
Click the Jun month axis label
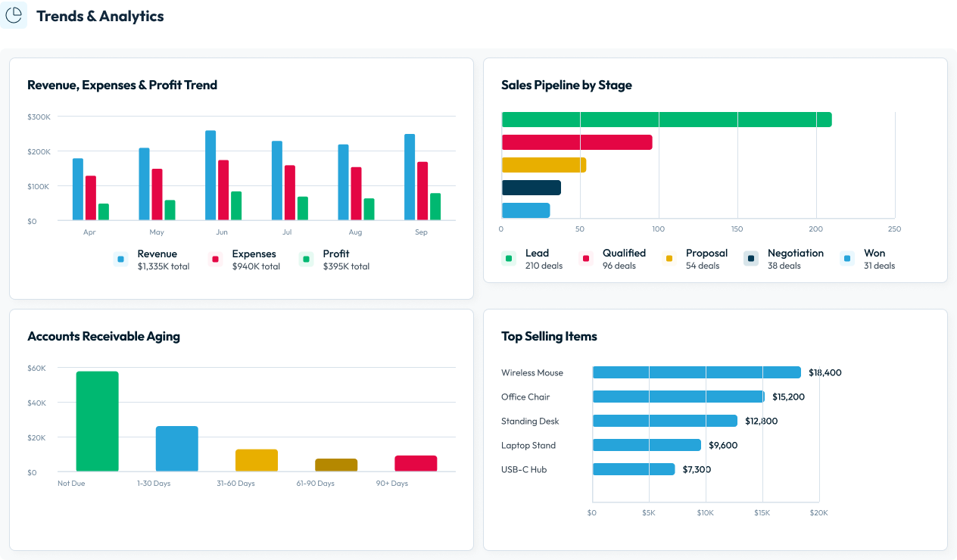click(x=222, y=232)
